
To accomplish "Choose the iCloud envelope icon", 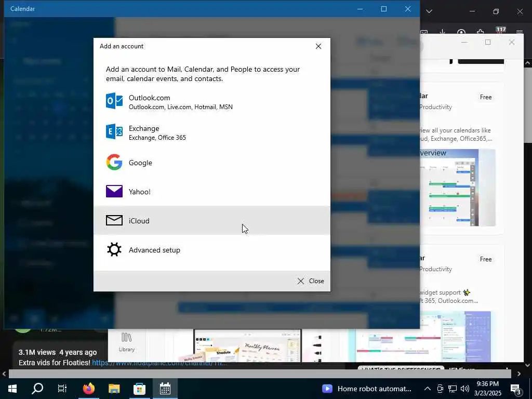I will tap(114, 220).
